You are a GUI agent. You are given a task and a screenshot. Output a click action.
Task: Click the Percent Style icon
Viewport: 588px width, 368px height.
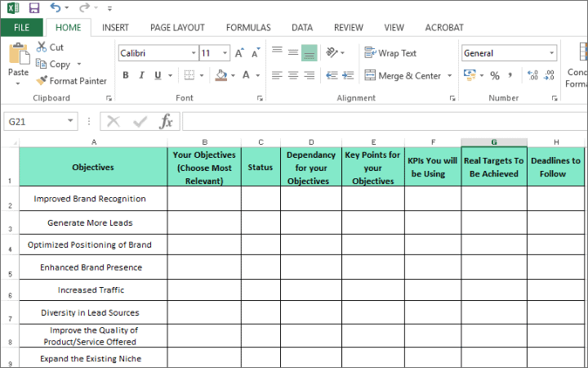[495, 75]
